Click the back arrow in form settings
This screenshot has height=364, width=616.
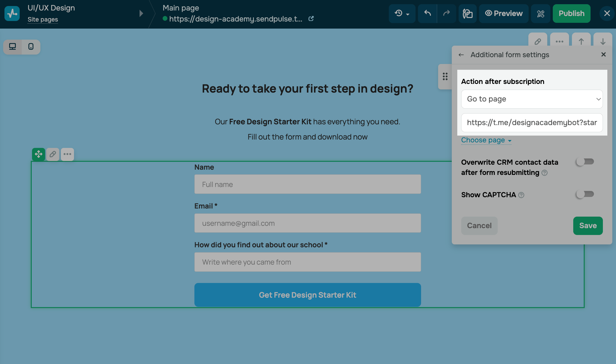(x=461, y=55)
